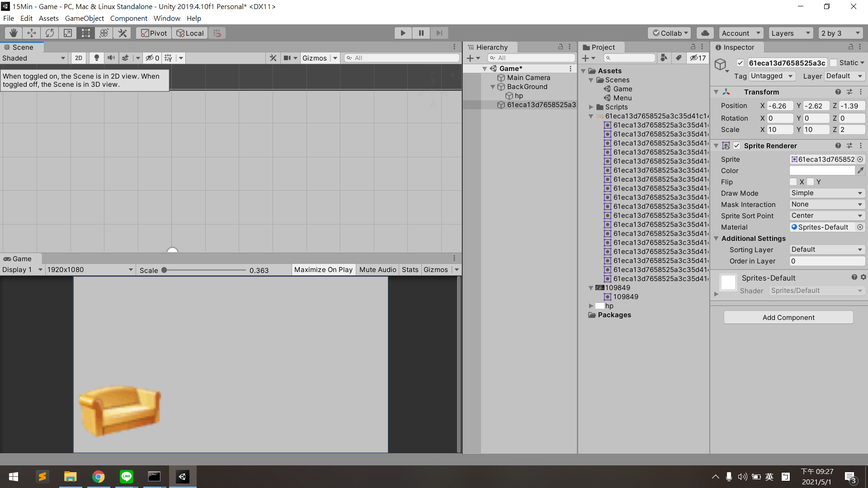
Task: Select the Move tool
Action: point(32,33)
